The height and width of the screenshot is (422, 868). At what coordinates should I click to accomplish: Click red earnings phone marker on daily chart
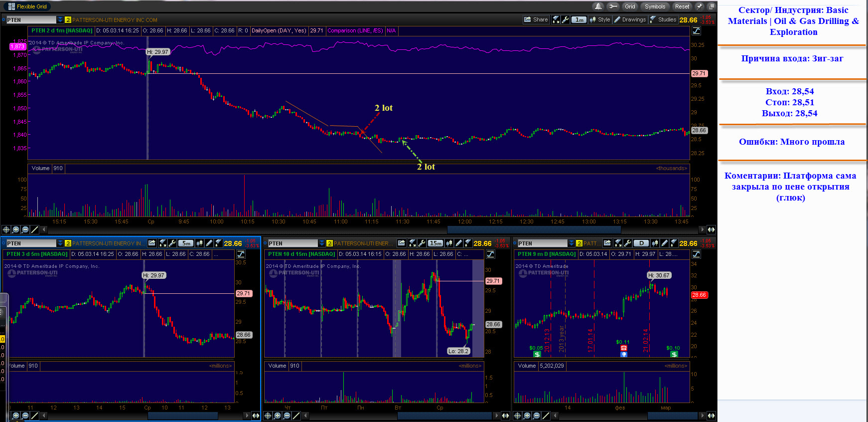click(x=624, y=348)
